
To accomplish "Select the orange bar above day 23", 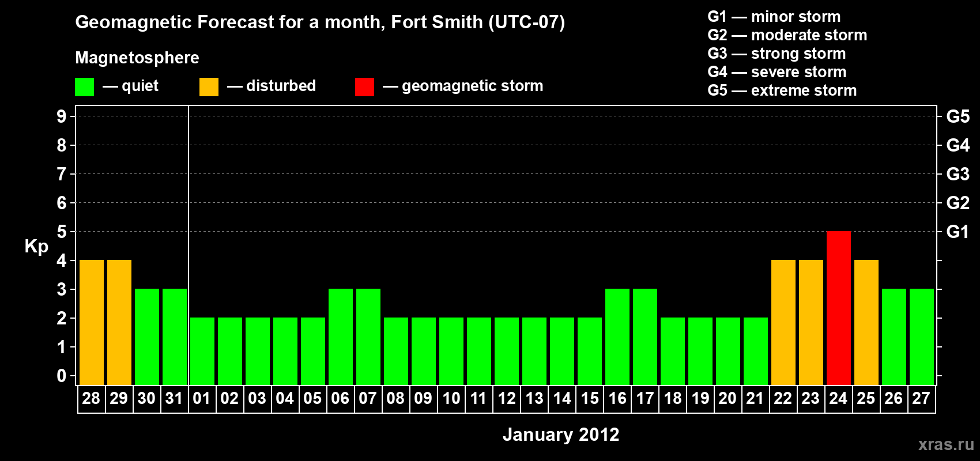I will [x=811, y=322].
